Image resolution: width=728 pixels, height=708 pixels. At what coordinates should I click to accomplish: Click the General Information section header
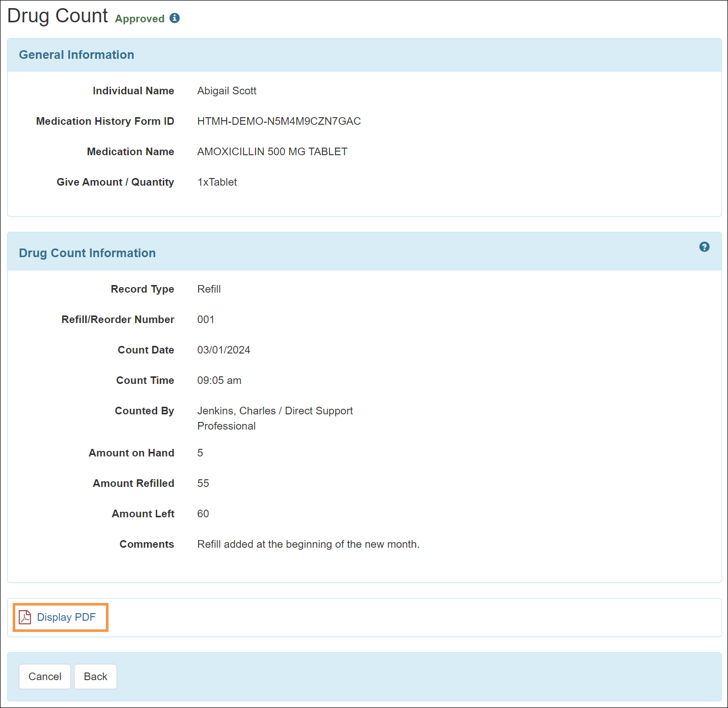tap(77, 55)
